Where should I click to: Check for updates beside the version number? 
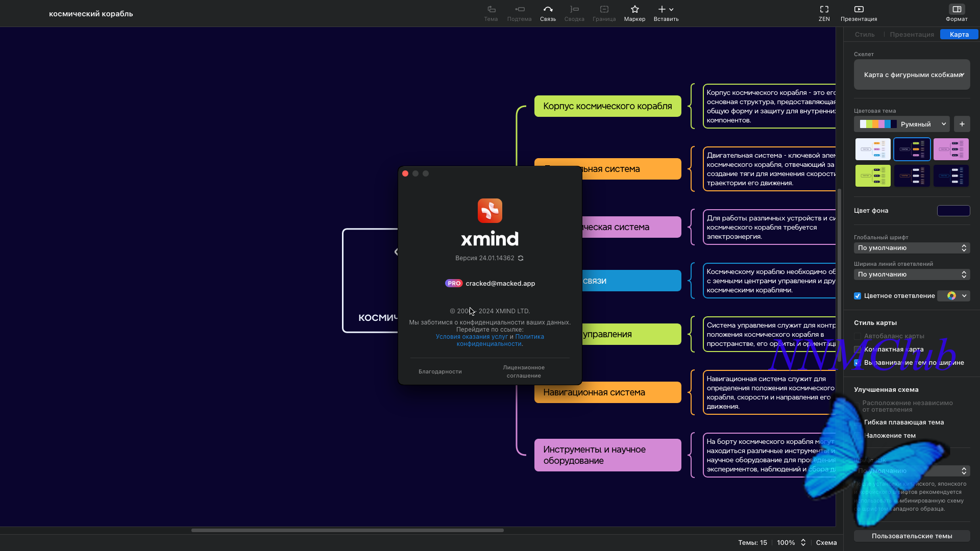tap(521, 258)
